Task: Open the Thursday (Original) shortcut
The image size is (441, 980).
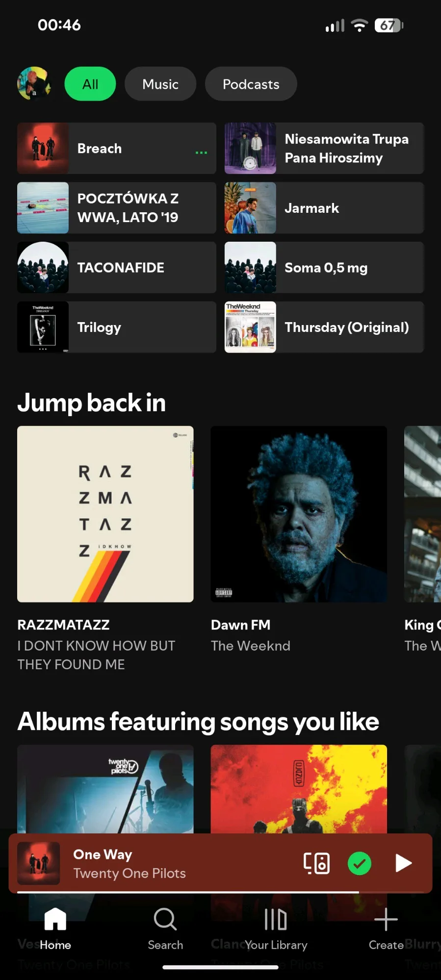Action: 324,327
